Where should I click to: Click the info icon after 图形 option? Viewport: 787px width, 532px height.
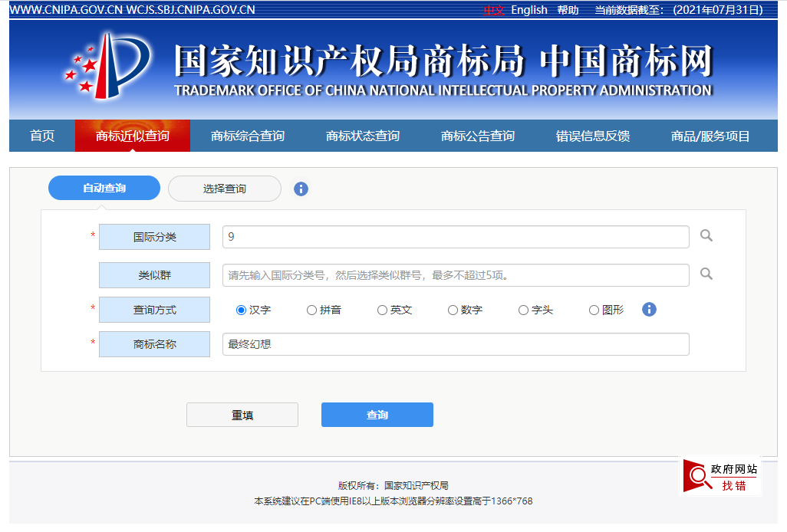tap(649, 310)
